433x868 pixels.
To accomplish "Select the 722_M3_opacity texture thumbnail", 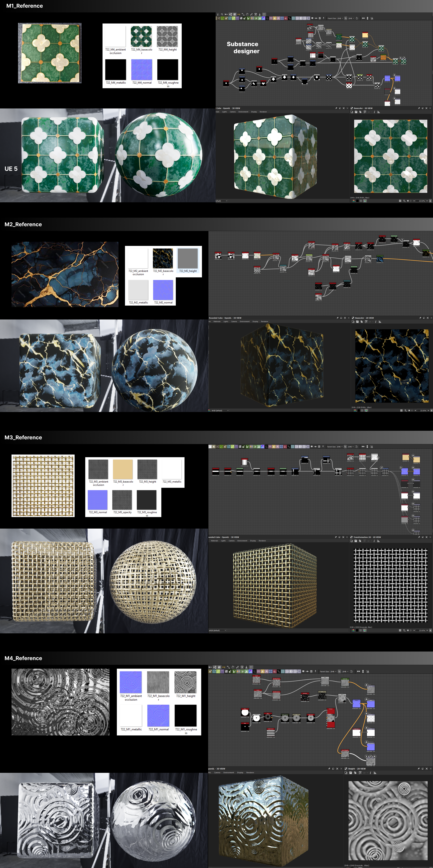I will [122, 500].
